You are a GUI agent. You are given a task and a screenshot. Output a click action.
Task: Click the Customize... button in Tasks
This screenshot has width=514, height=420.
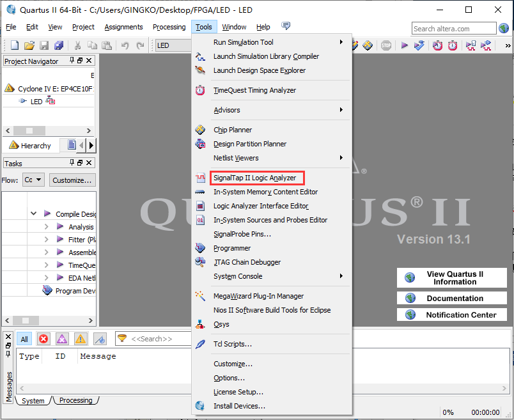point(72,180)
